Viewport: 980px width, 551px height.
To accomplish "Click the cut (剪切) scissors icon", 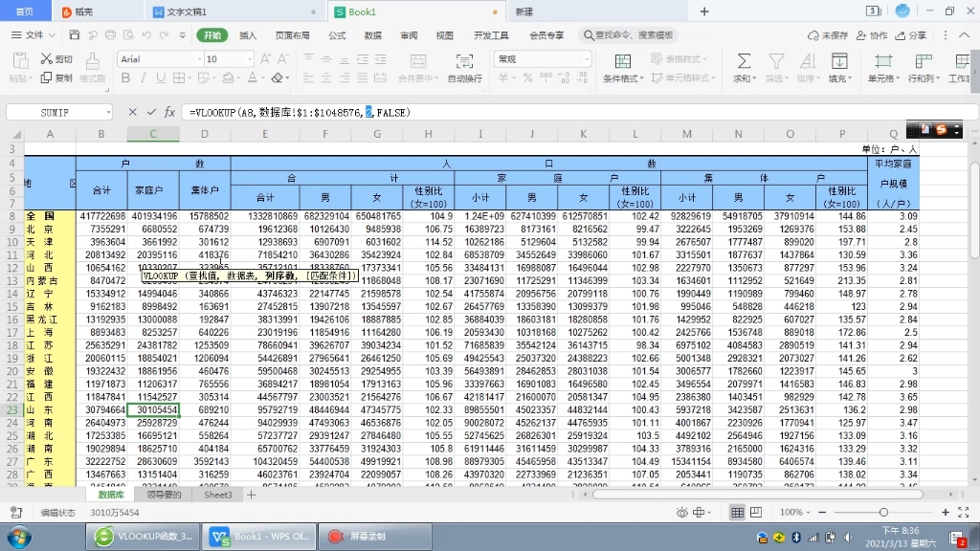I will [46, 57].
